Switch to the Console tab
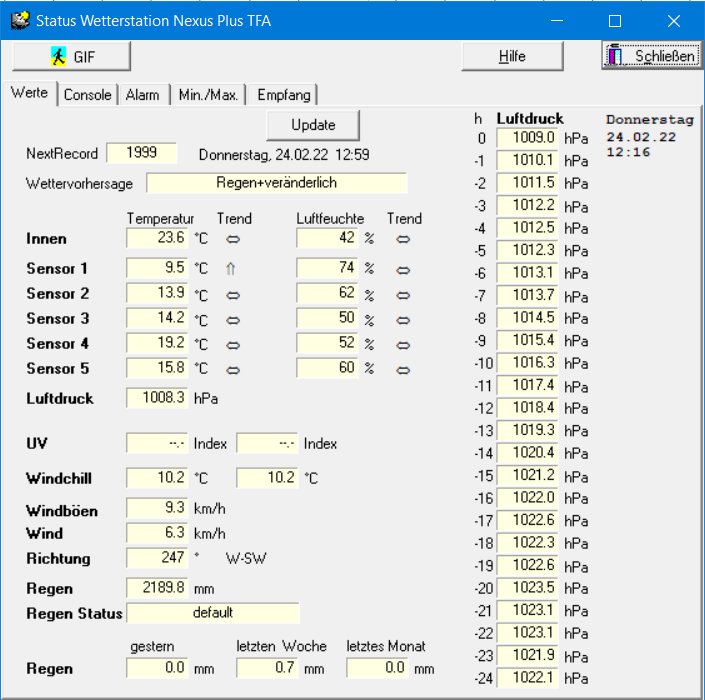 87,95
